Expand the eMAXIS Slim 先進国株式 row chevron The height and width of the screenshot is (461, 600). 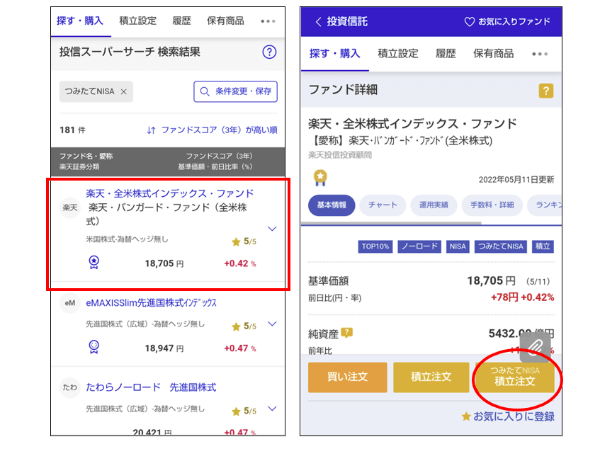click(x=272, y=323)
